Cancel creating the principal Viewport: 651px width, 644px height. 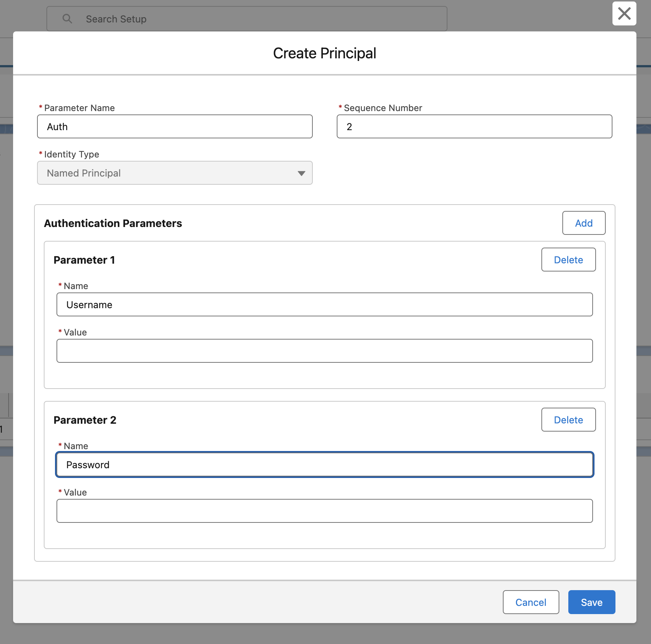click(531, 602)
